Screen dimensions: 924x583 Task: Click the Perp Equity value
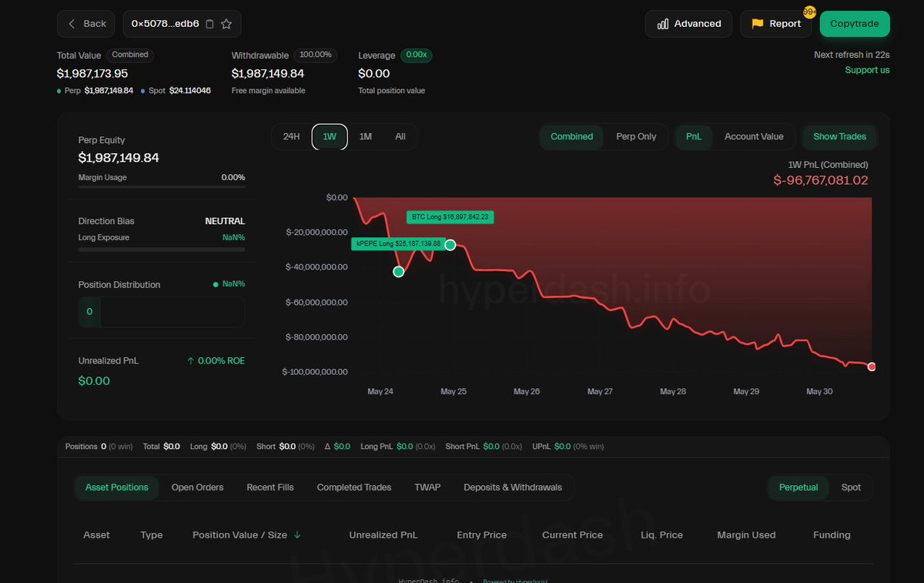(119, 158)
